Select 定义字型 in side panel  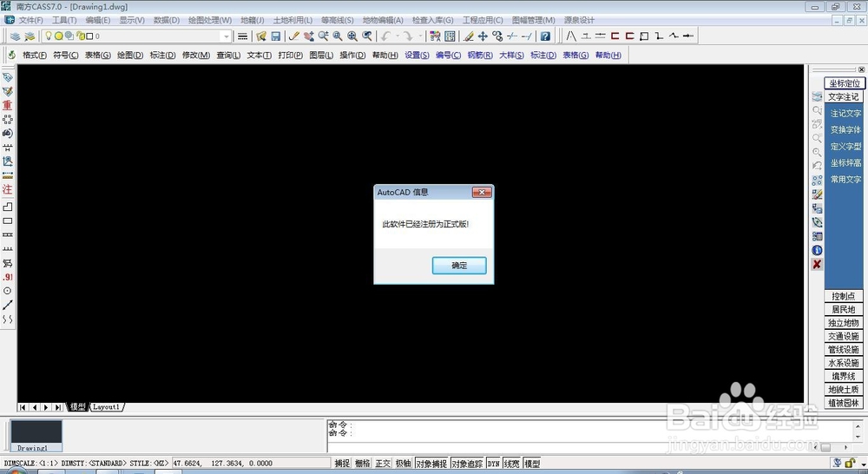845,146
